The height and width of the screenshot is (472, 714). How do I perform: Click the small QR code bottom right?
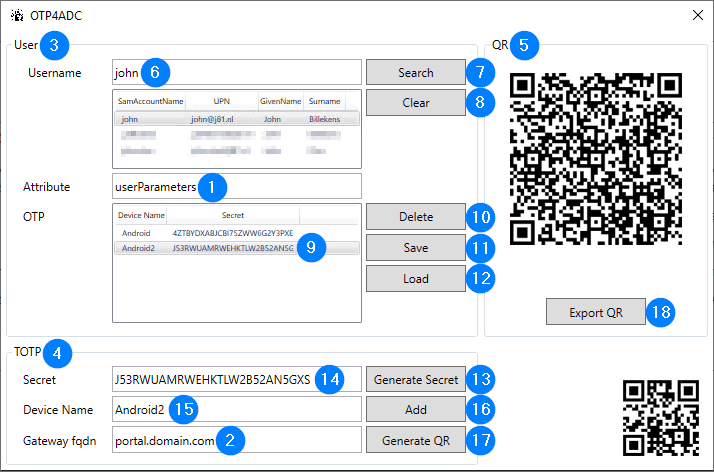click(x=661, y=418)
